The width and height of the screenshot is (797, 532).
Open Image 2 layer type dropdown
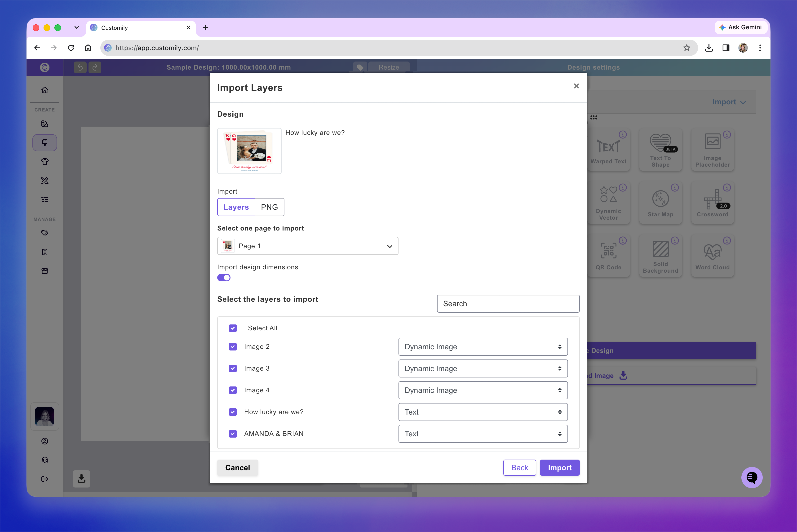coord(483,347)
